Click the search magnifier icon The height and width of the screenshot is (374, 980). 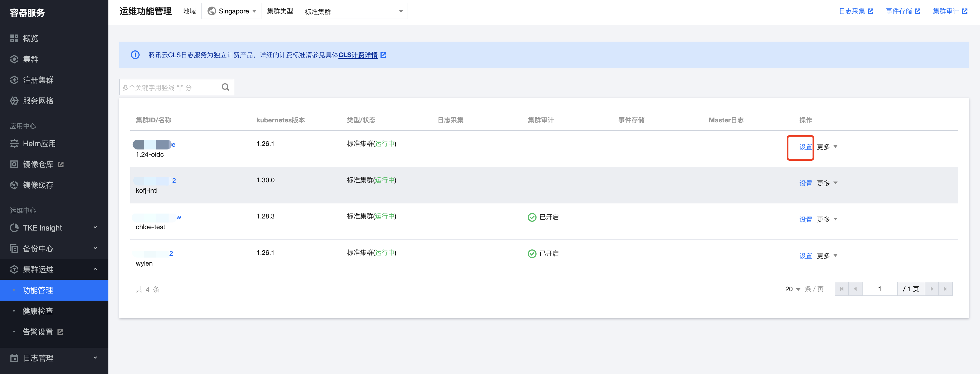(225, 87)
